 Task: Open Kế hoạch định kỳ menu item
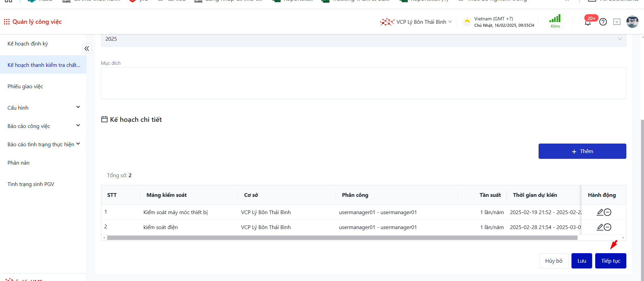(28, 44)
